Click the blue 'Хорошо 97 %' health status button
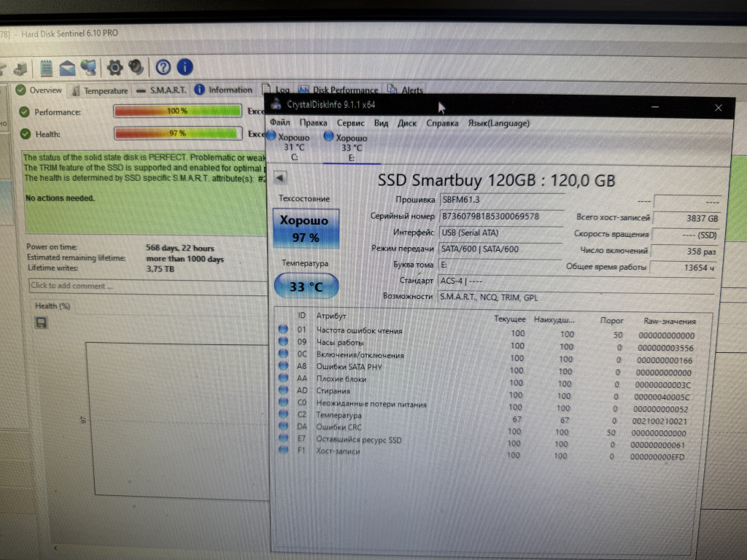The height and width of the screenshot is (560, 747). pos(306,228)
